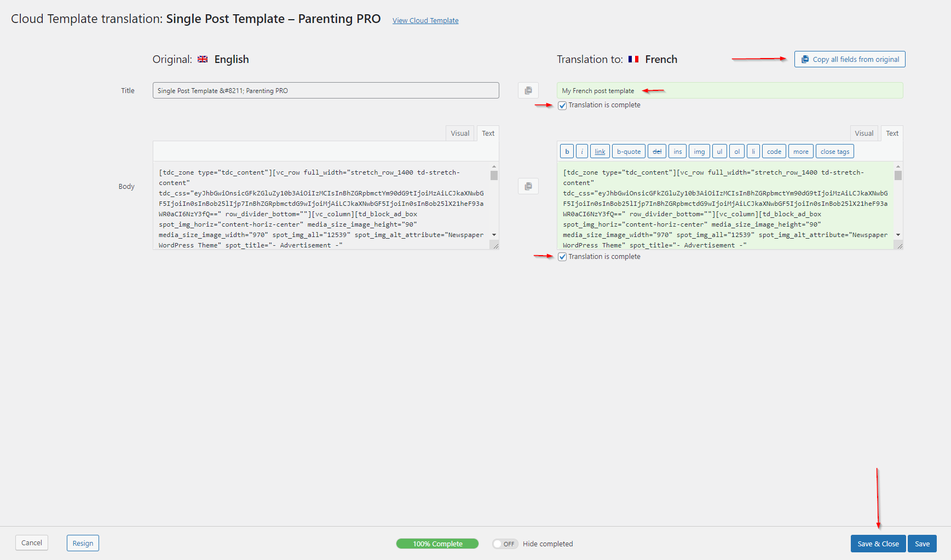
Task: Click the Save button
Action: coord(922,544)
